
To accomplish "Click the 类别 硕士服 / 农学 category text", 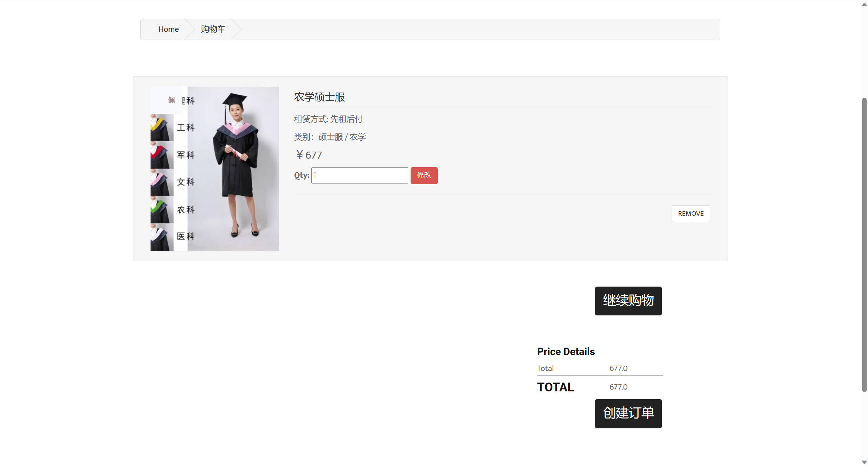I will tap(330, 137).
